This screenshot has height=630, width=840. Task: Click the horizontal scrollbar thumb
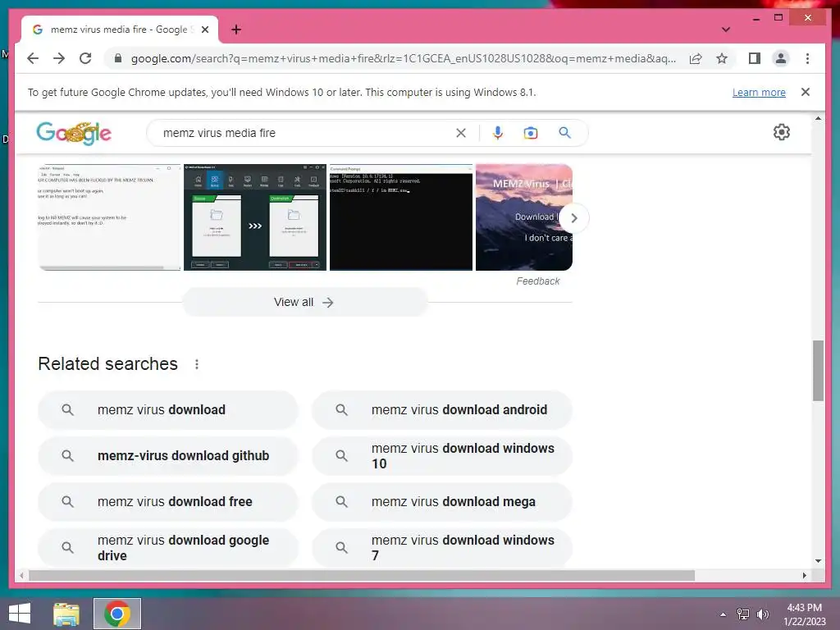coord(362,575)
